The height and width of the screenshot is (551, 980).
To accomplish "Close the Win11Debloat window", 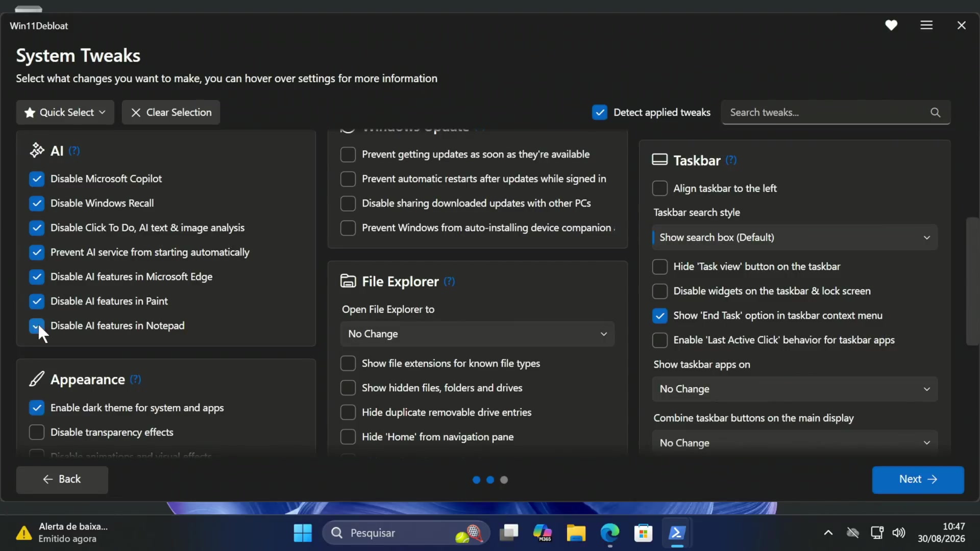I will coord(962,25).
